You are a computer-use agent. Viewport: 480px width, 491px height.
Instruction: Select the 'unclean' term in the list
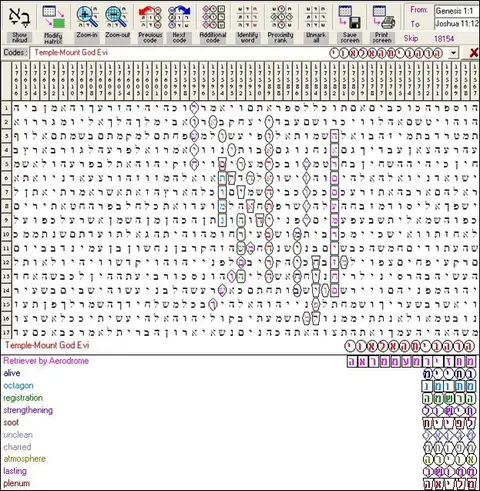18,435
